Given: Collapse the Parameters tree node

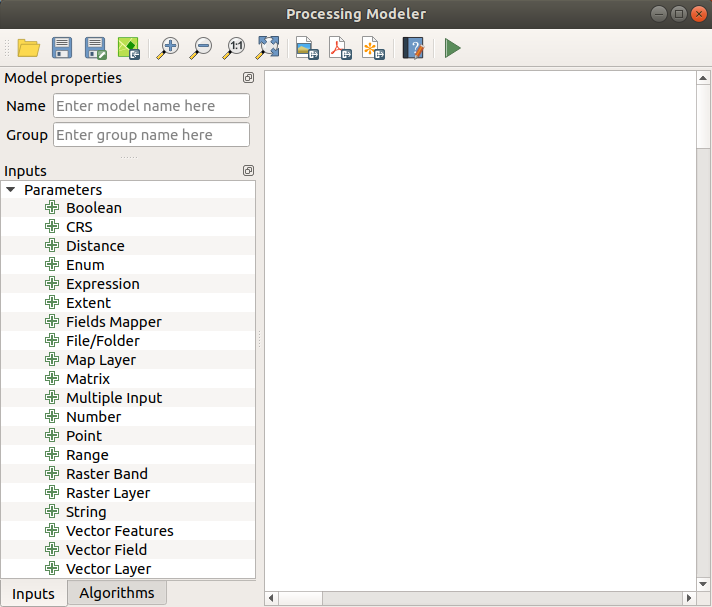Looking at the screenshot, I should click(10, 190).
